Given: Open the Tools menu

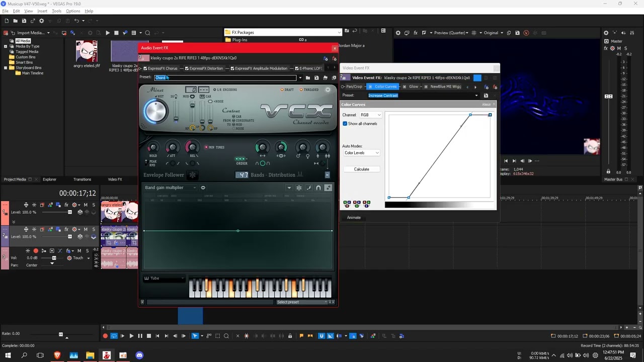Looking at the screenshot, I should pyautogui.click(x=56, y=11).
